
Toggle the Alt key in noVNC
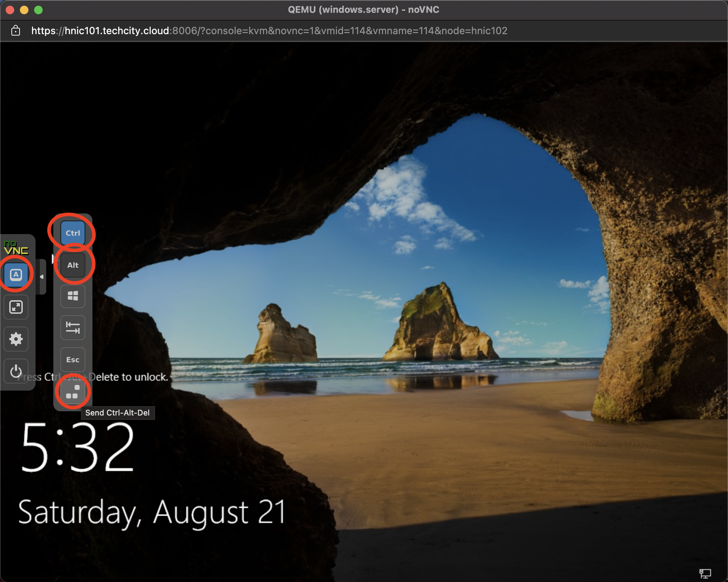click(x=73, y=265)
